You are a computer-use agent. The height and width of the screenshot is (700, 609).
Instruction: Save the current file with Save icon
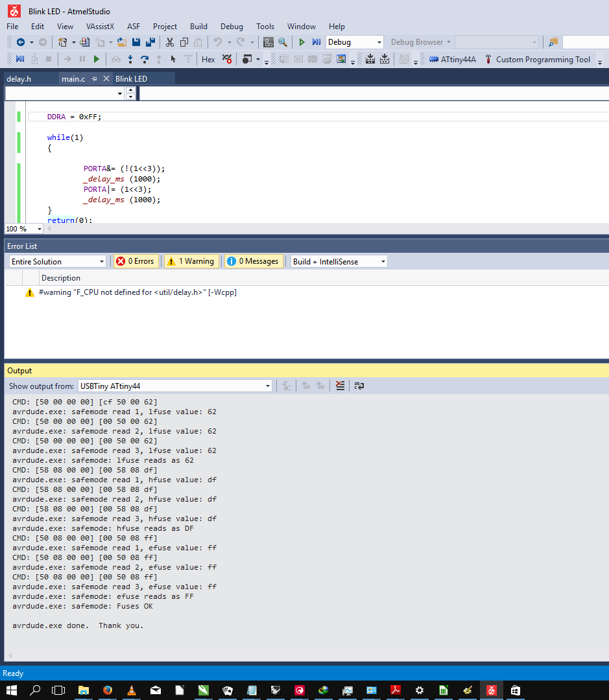point(136,42)
